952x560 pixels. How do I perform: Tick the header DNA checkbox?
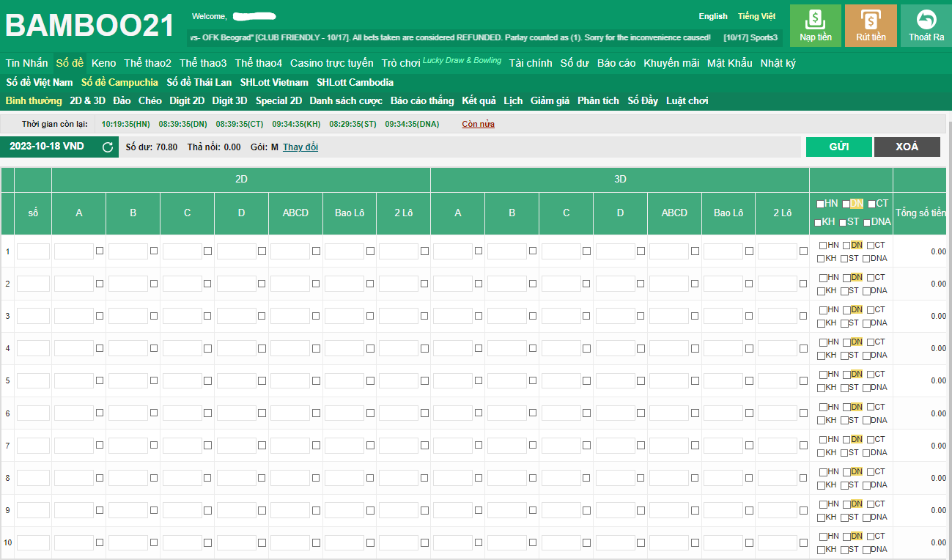point(867,222)
